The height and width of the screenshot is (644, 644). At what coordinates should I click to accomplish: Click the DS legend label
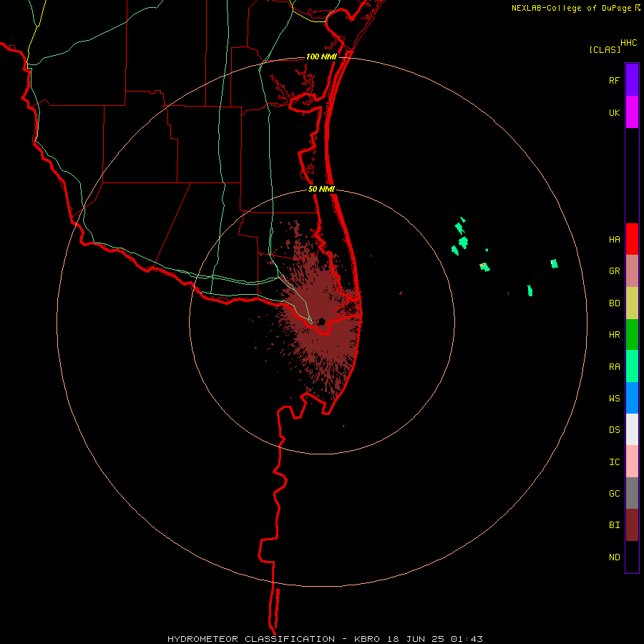[614, 430]
